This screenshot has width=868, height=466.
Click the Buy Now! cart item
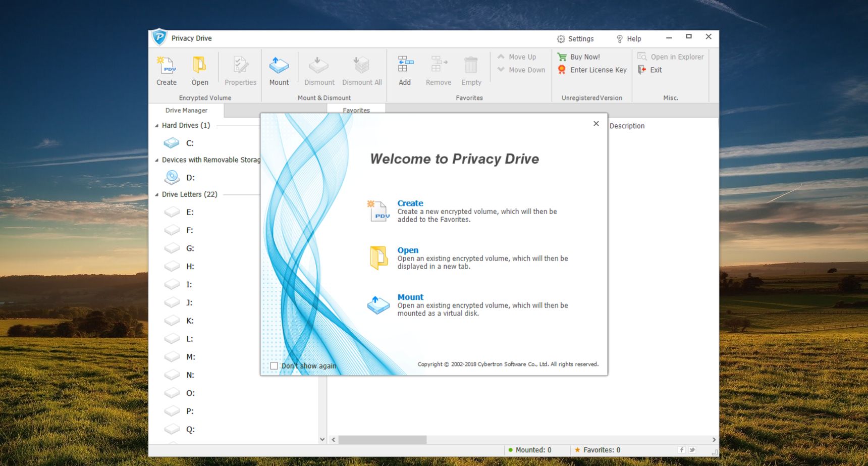click(x=579, y=57)
